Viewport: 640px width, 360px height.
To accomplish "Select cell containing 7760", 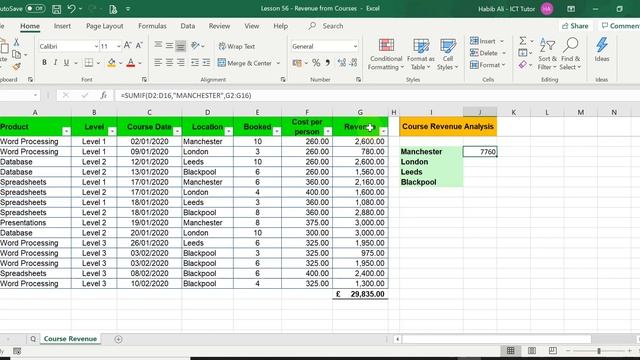I will 480,152.
